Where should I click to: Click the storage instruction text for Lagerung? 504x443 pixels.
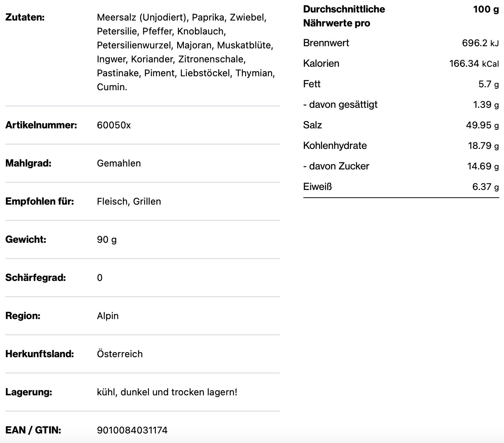tap(167, 392)
